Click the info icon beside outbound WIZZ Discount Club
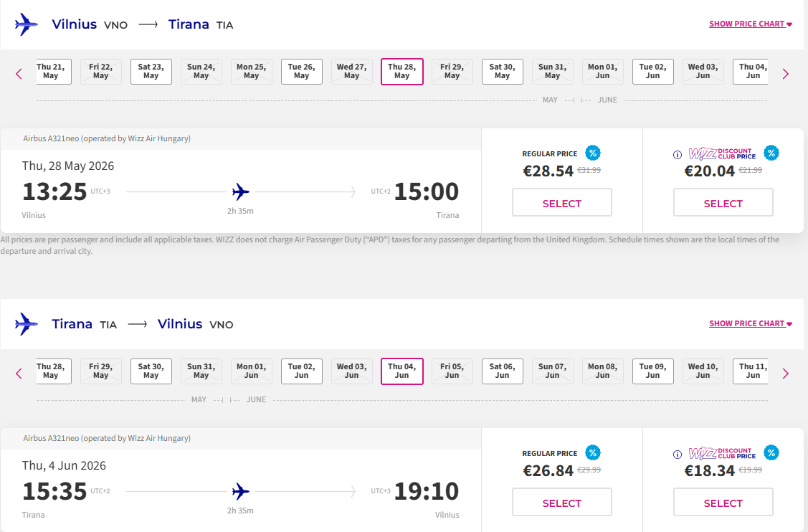The height and width of the screenshot is (532, 808). click(x=678, y=154)
